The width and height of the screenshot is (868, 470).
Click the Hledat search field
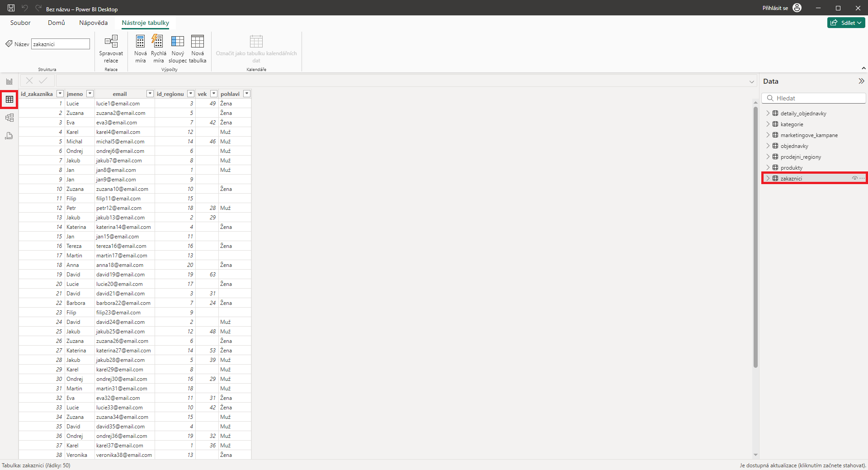tap(814, 98)
